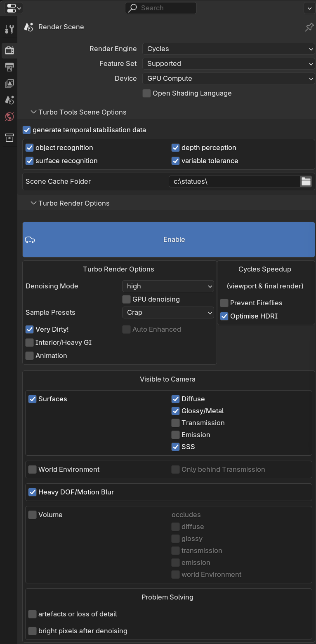Collapse the Turbo Tools Scene Options section
The image size is (316, 644).
[x=33, y=112]
